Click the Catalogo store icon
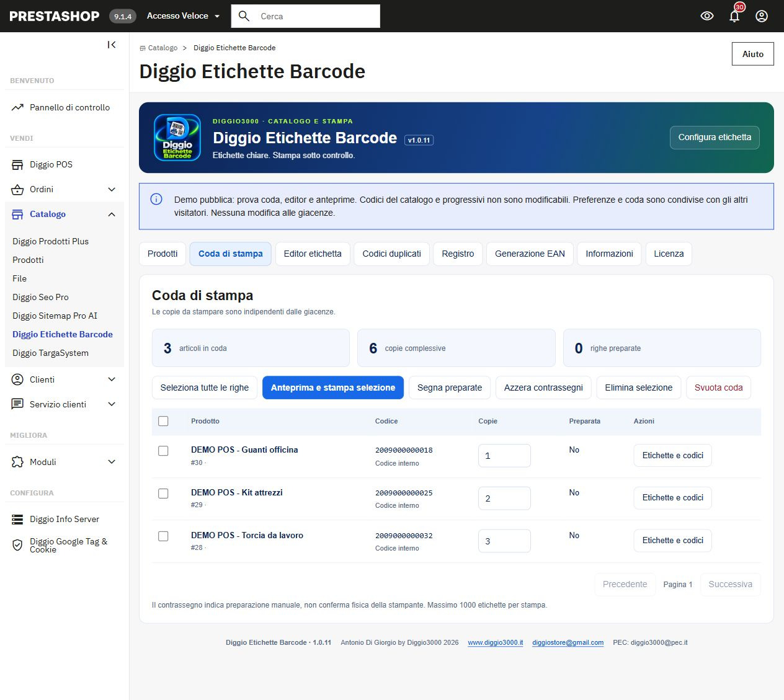The height and width of the screenshot is (700, 784). tap(17, 214)
